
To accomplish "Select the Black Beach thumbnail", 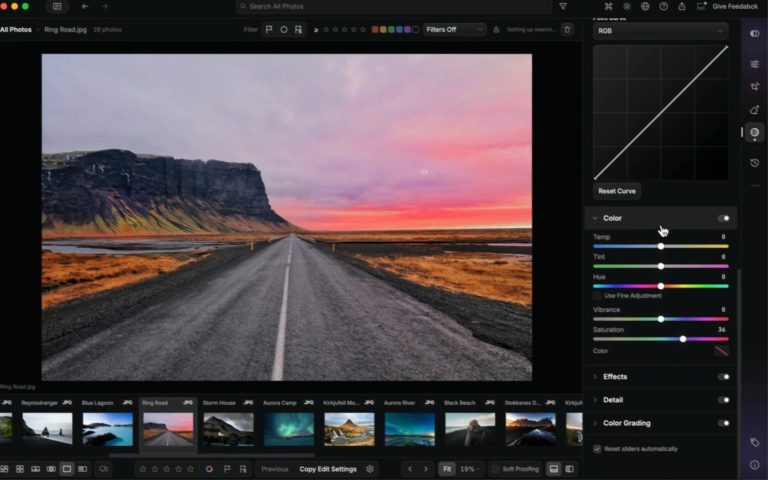I will pyautogui.click(x=470, y=429).
